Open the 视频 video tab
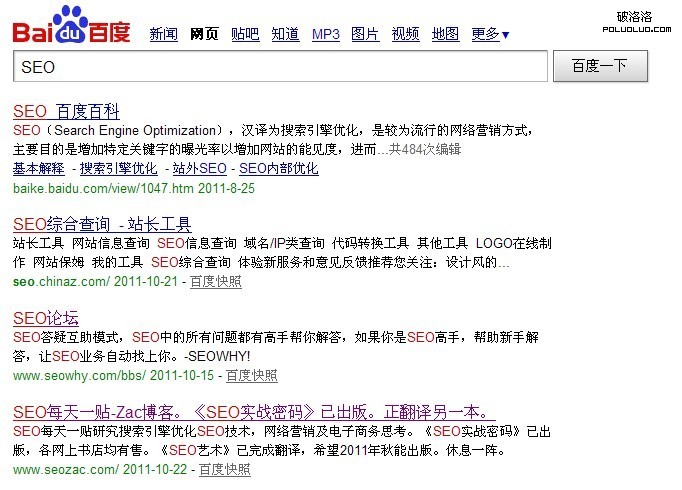 pos(406,34)
